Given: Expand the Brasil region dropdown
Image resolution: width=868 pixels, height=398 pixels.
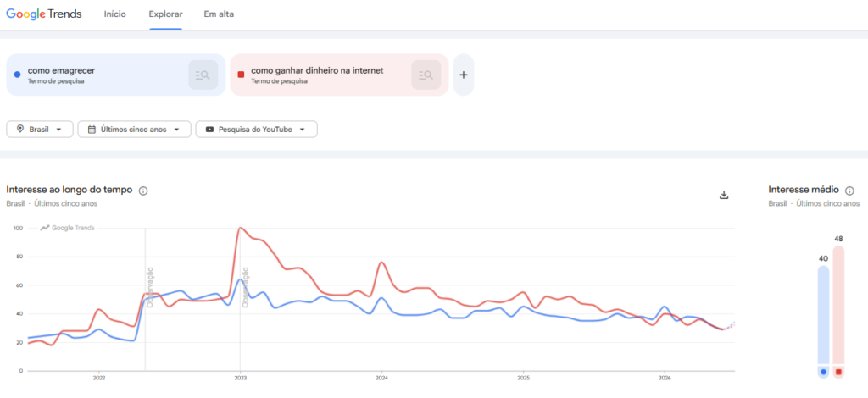Looking at the screenshot, I should click(40, 130).
